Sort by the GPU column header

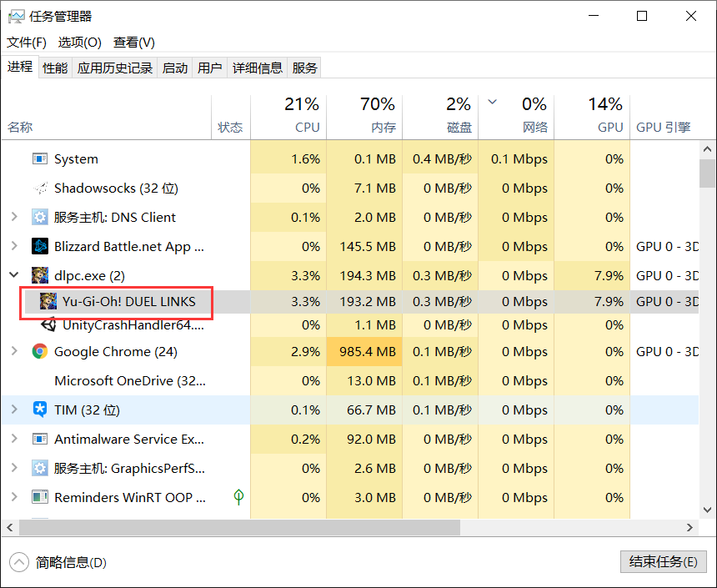click(592, 117)
